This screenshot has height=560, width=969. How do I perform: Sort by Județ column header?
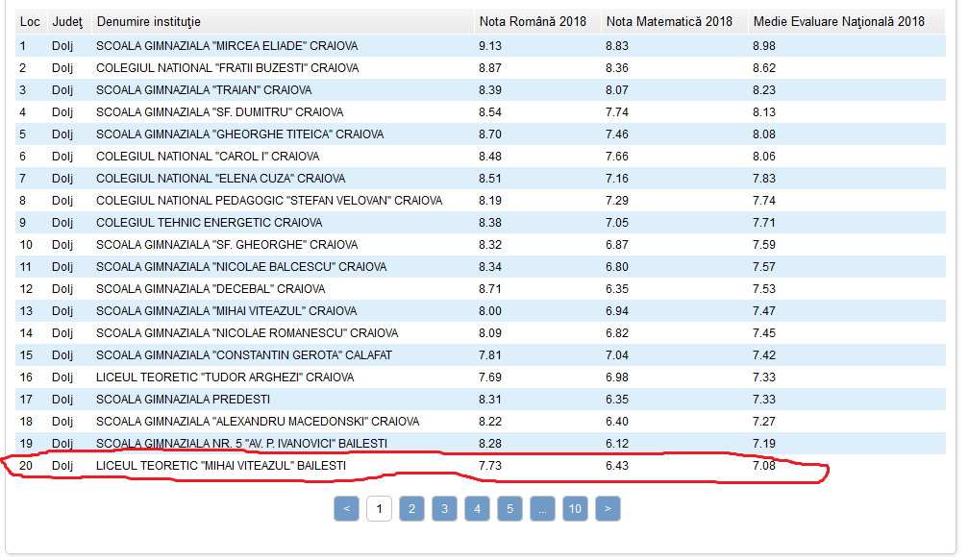point(67,21)
